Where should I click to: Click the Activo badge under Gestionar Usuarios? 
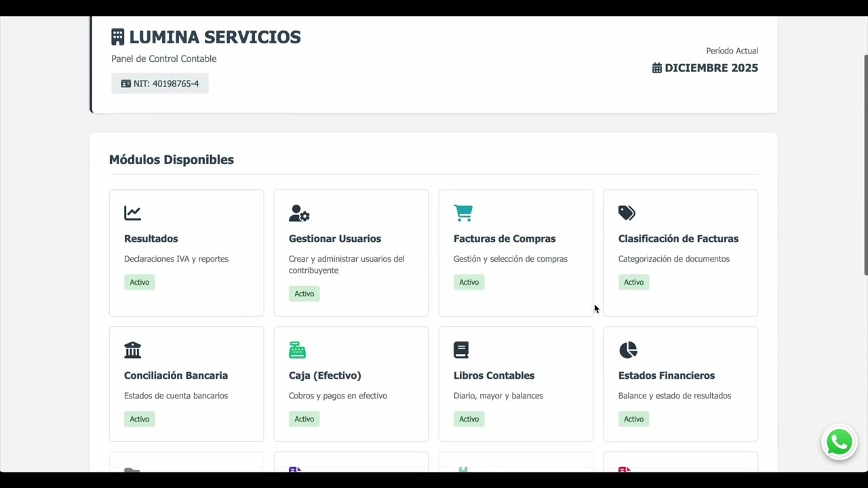pyautogui.click(x=304, y=293)
